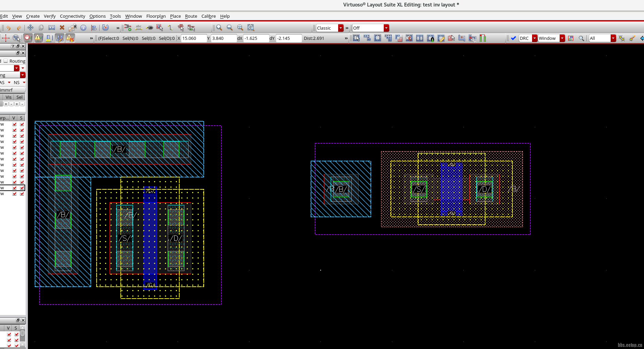Click the NS button in layer panel
This screenshot has width=644, height=349.
click(17, 82)
